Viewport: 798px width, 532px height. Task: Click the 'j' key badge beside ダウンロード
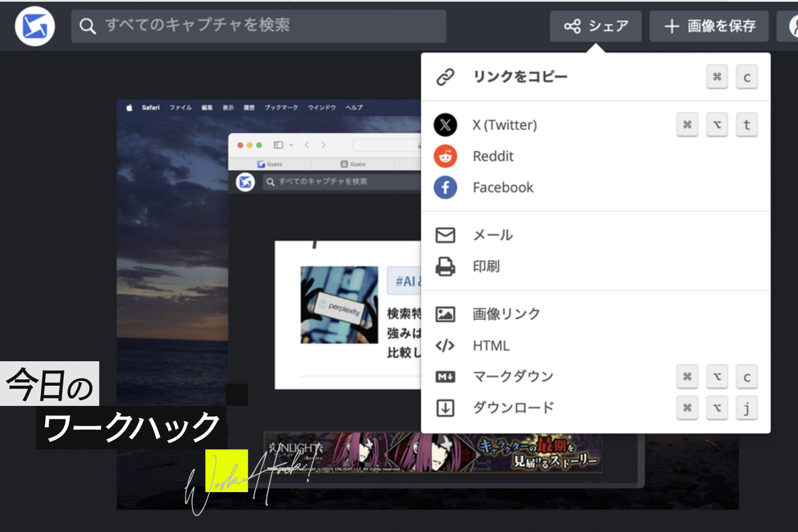[747, 408]
